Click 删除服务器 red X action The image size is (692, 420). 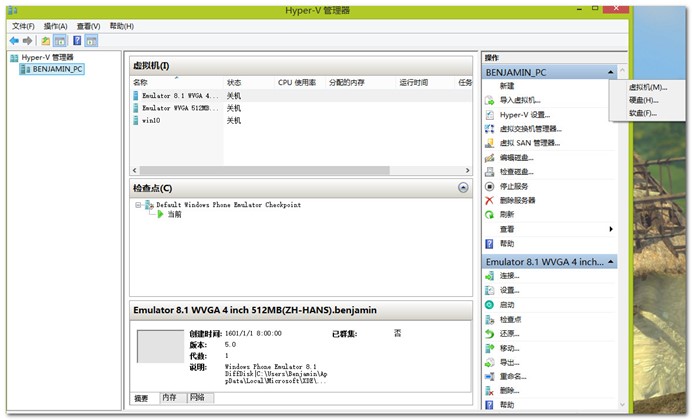pos(489,200)
